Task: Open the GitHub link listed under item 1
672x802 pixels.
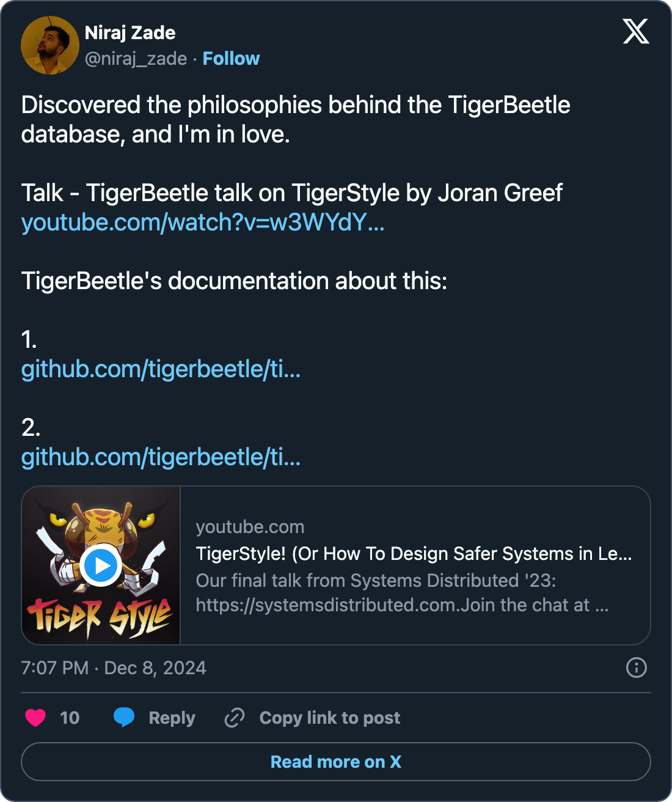Action: 161,369
